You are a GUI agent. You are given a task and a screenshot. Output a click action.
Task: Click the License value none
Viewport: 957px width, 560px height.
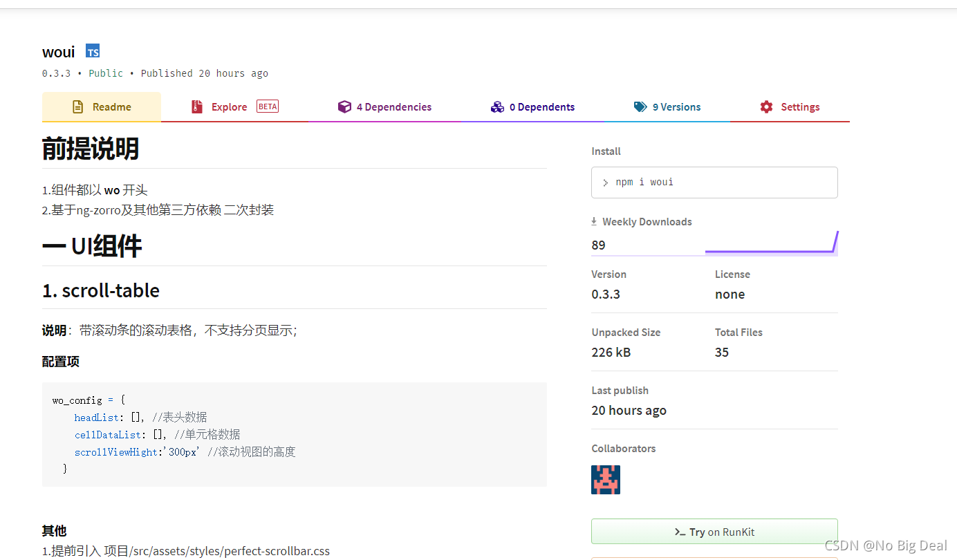coord(730,294)
